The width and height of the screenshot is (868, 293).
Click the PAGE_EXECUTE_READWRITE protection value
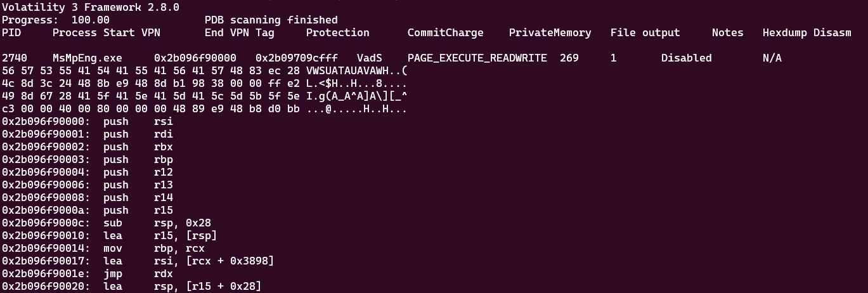[477, 58]
